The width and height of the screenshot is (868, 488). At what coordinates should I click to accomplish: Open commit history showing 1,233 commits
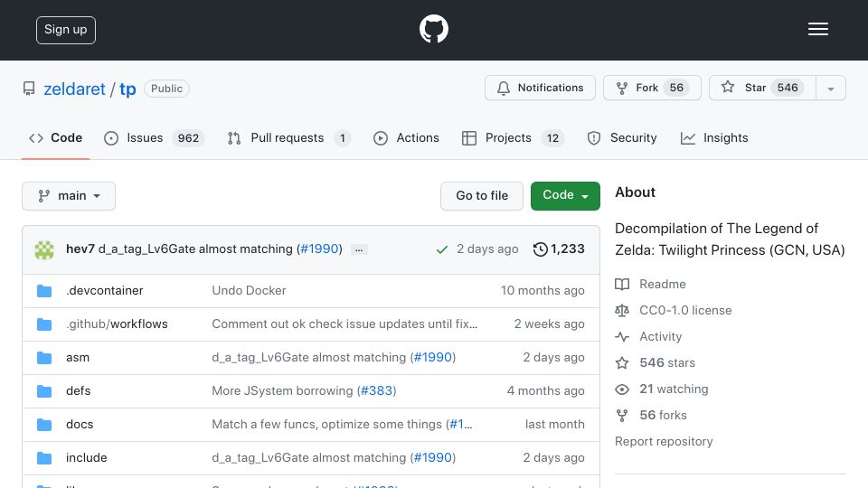(x=559, y=249)
